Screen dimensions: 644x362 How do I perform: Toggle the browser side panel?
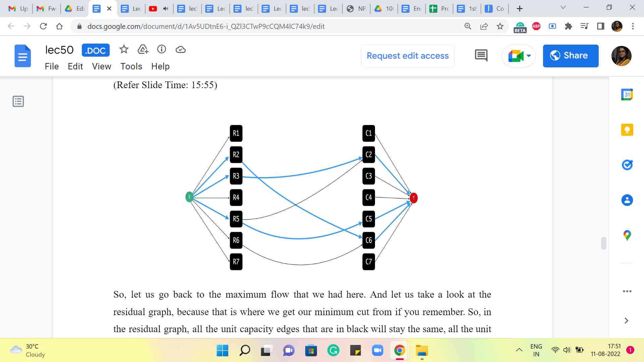pos(600,26)
